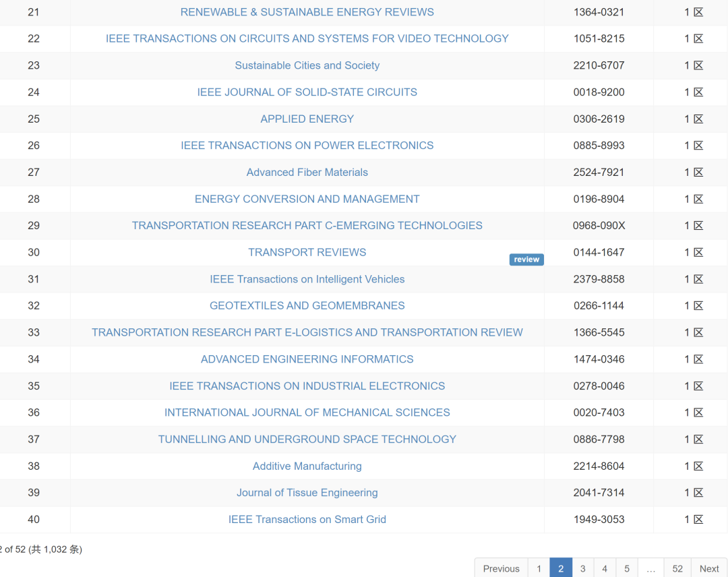728x577 pixels.
Task: Click the APPLIED ENERGY journal link
Action: (x=307, y=119)
